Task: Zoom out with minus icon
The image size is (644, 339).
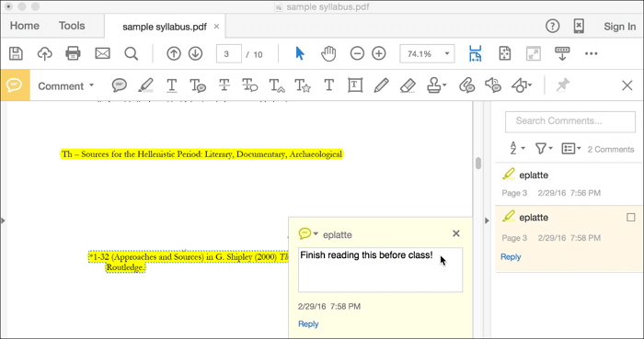Action: pyautogui.click(x=357, y=53)
